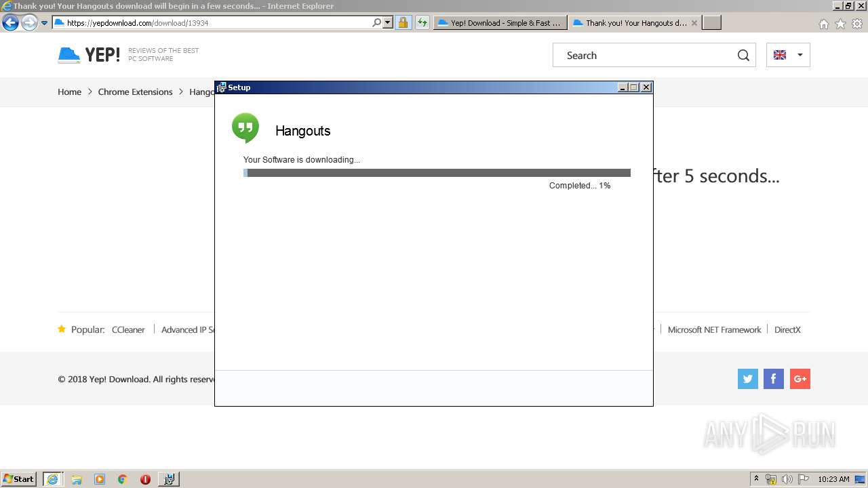Click the volume speaker tray icon

(x=787, y=479)
